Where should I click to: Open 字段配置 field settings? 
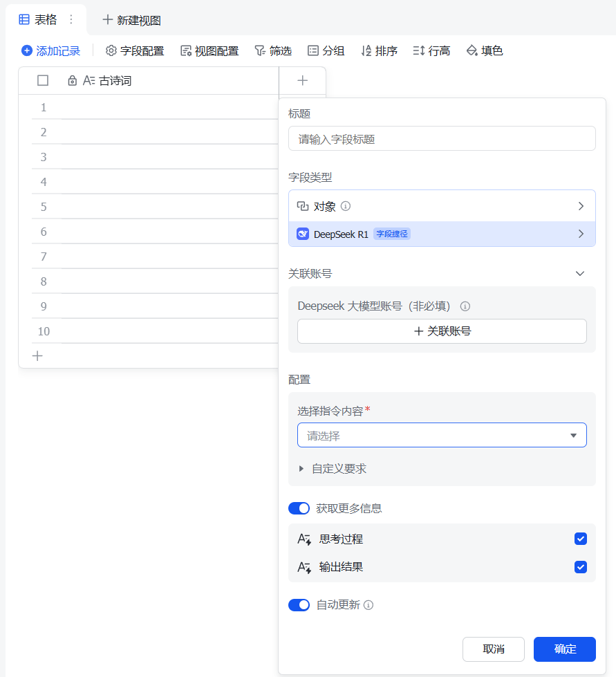coord(135,51)
